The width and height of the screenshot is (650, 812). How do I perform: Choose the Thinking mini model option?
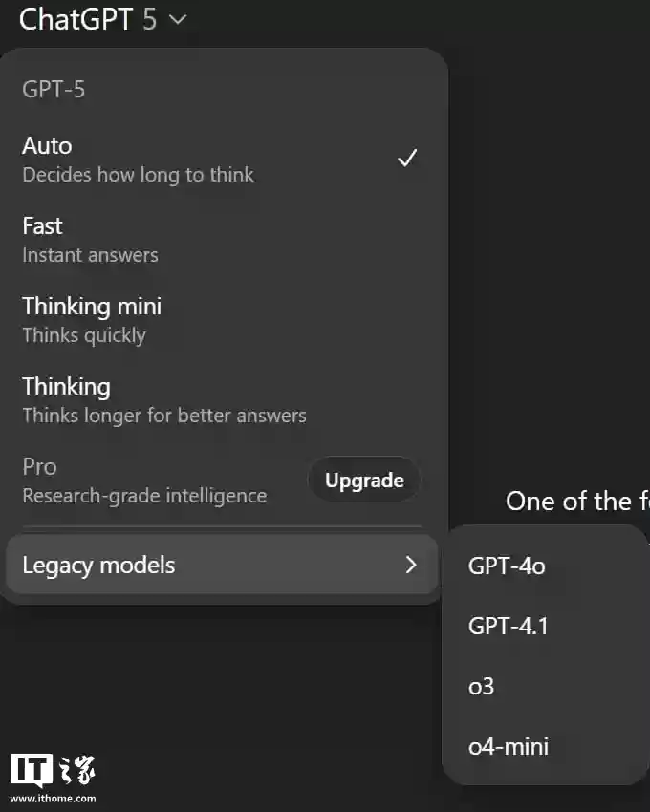[91, 306]
